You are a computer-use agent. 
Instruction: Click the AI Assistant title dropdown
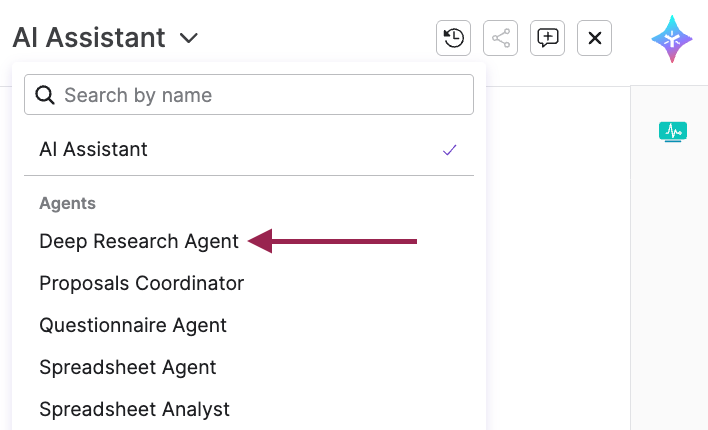90,38
